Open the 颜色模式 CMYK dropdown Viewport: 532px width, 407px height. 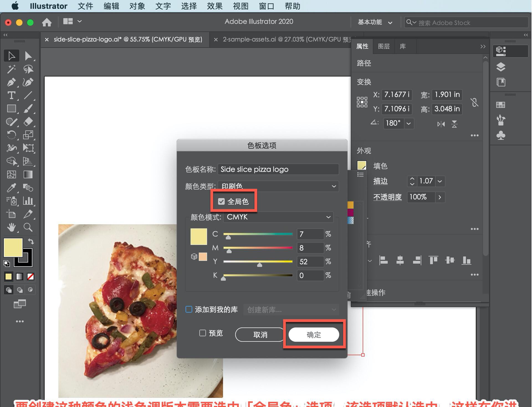click(x=278, y=217)
